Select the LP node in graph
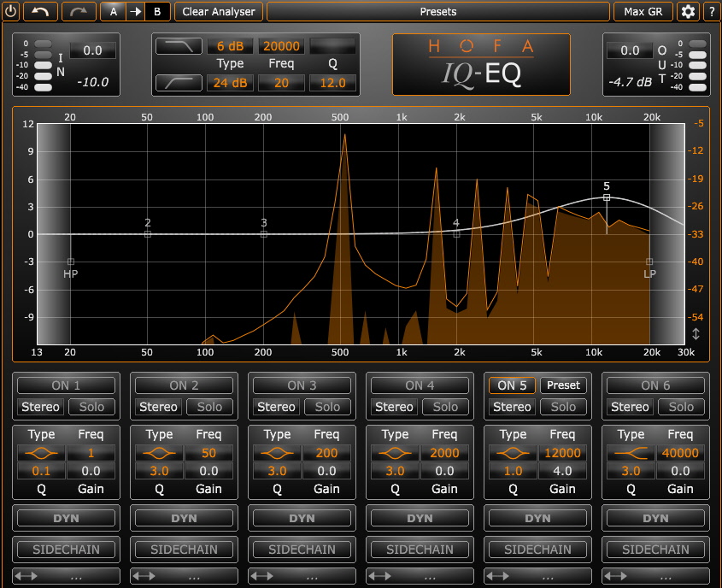 coord(649,262)
